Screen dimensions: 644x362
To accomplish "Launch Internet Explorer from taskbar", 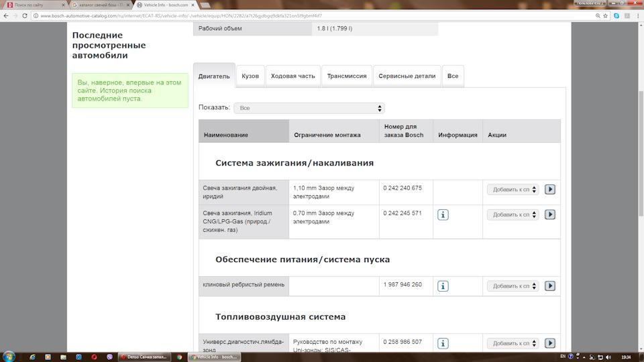I will 32,357.
